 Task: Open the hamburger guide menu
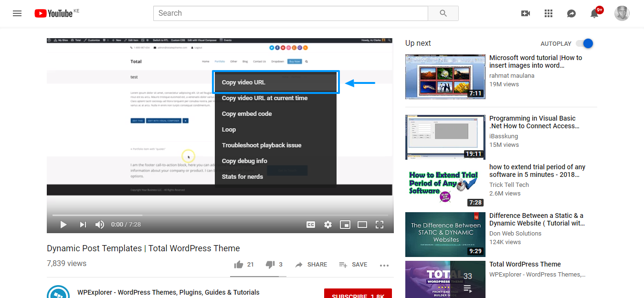(x=17, y=13)
